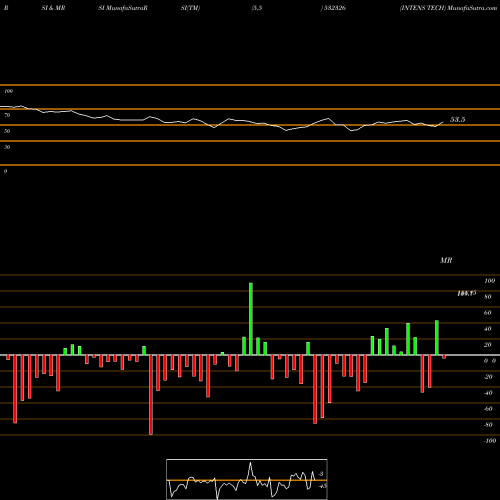500x500 pixels.
Task: Click the mini overview chart thumbnail at bottom
Action: click(x=247, y=479)
